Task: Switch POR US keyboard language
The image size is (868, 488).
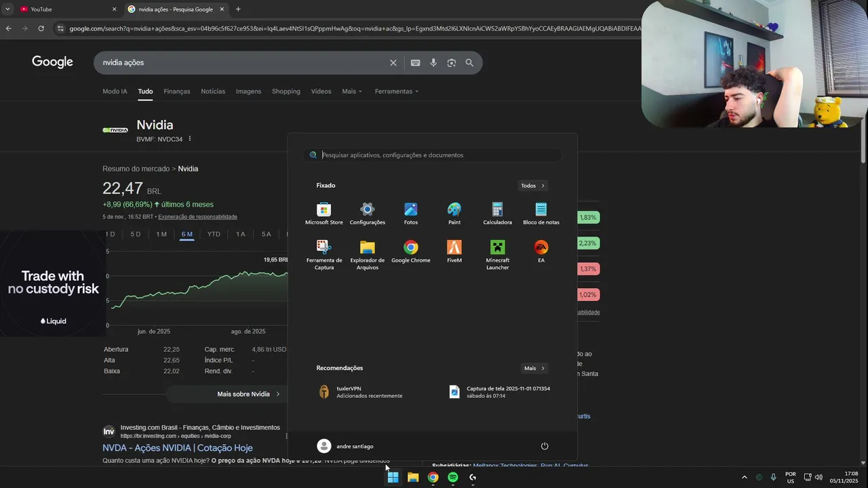Action: (791, 477)
